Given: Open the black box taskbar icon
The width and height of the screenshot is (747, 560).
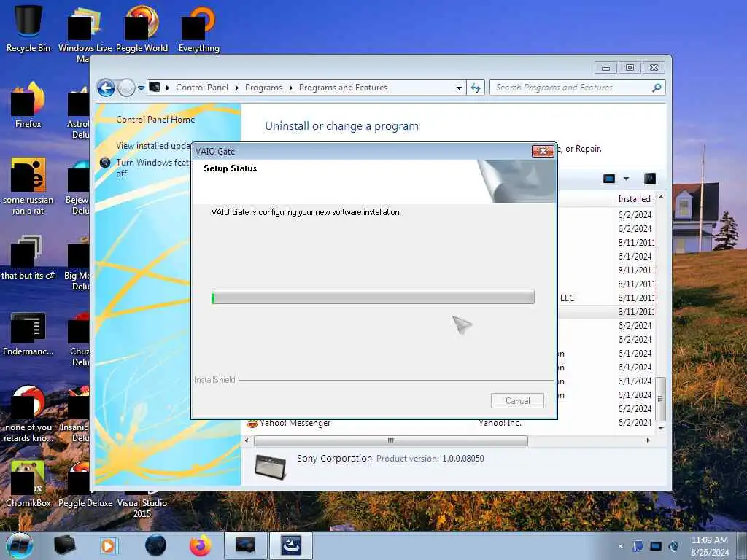Looking at the screenshot, I should (x=64, y=545).
